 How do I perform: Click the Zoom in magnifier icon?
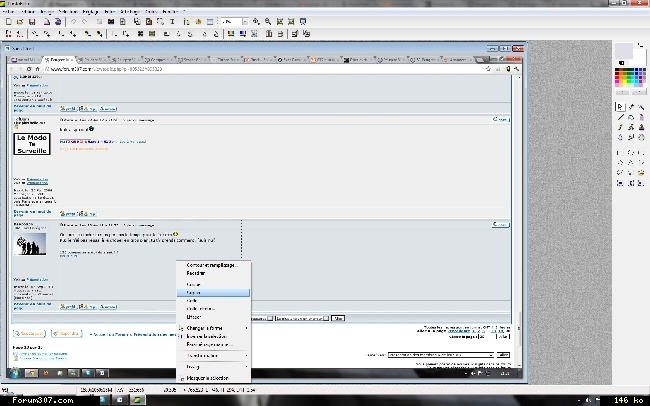tap(255, 21)
